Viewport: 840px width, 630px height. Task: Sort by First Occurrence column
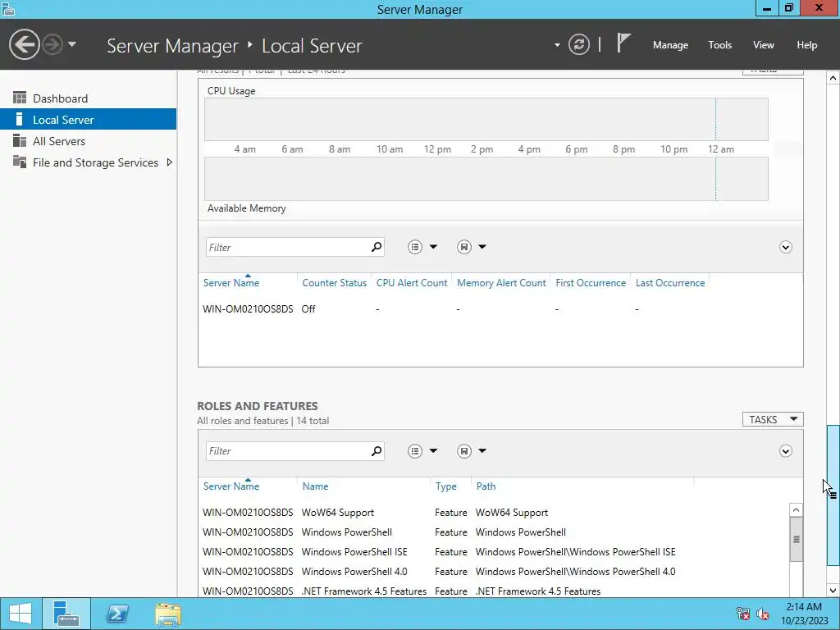[591, 283]
